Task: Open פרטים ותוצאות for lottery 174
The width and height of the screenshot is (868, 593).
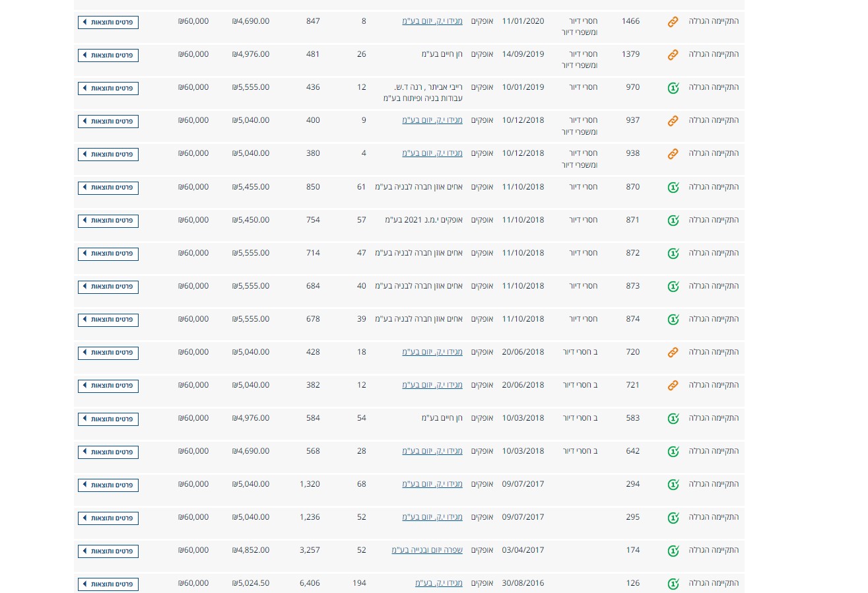Action: click(x=108, y=551)
